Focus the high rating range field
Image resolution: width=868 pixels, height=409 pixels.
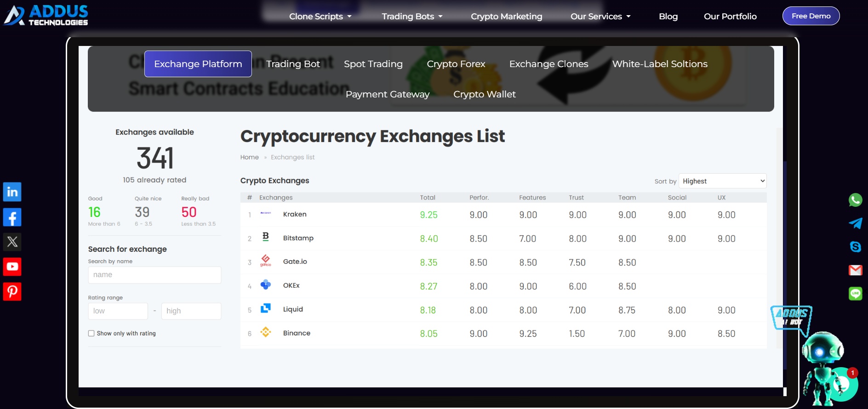pyautogui.click(x=191, y=311)
